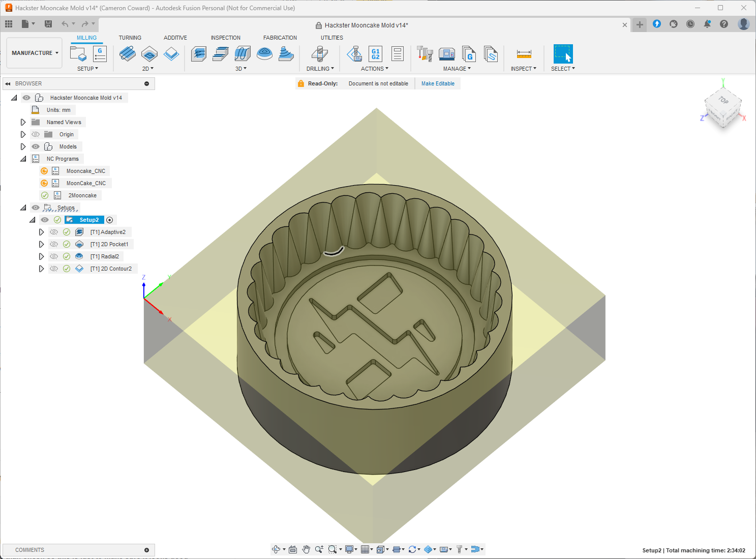Switch to the UTILITIES tab
The height and width of the screenshot is (559, 756).
tap(332, 38)
